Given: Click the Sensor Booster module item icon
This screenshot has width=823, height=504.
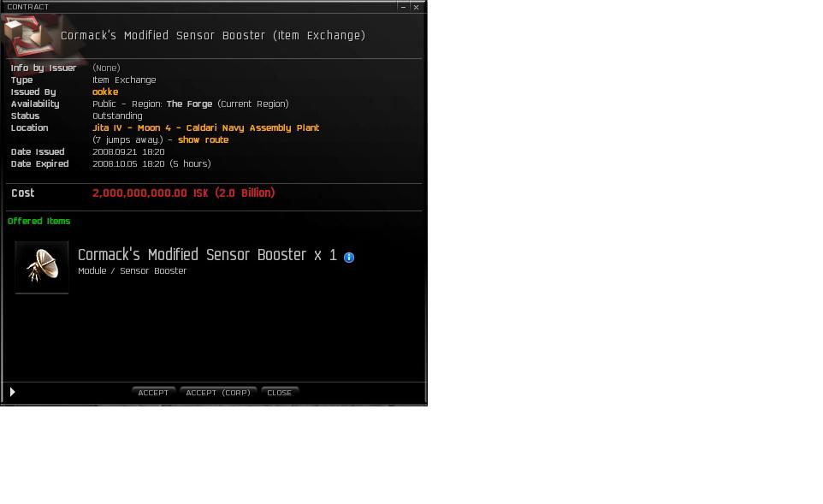Looking at the screenshot, I should tap(42, 267).
